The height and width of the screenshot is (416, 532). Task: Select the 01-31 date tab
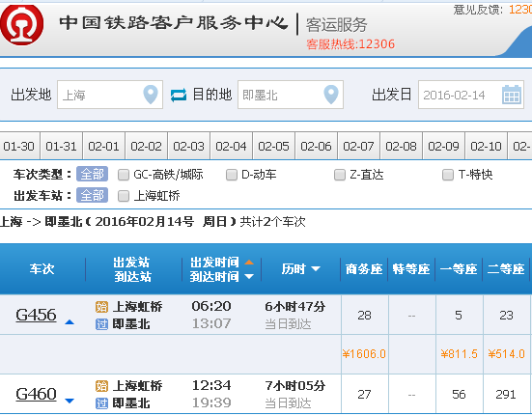(x=61, y=146)
